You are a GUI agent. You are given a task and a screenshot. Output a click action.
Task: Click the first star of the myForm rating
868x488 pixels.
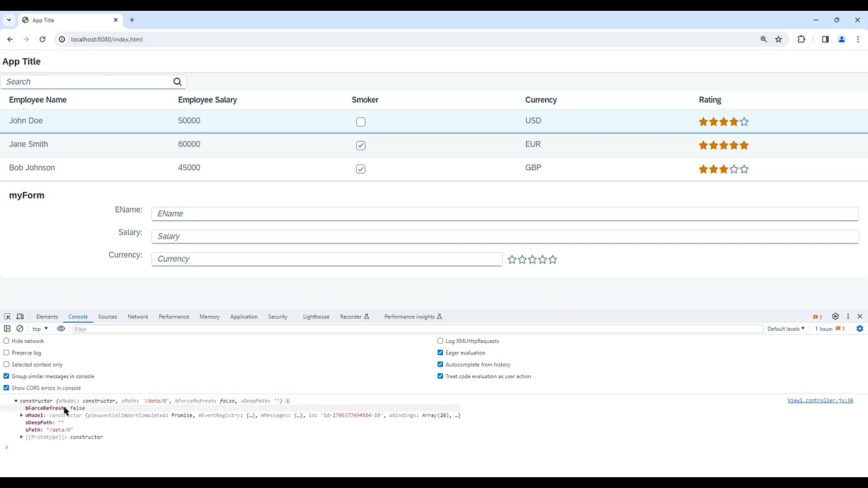512,260
